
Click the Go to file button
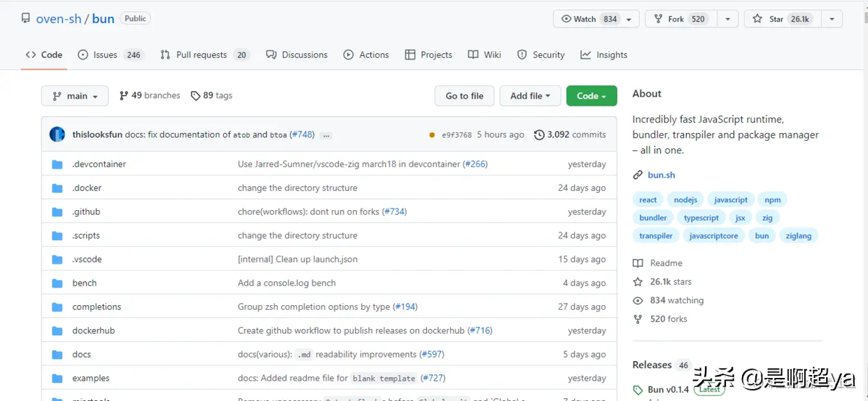[x=465, y=96]
